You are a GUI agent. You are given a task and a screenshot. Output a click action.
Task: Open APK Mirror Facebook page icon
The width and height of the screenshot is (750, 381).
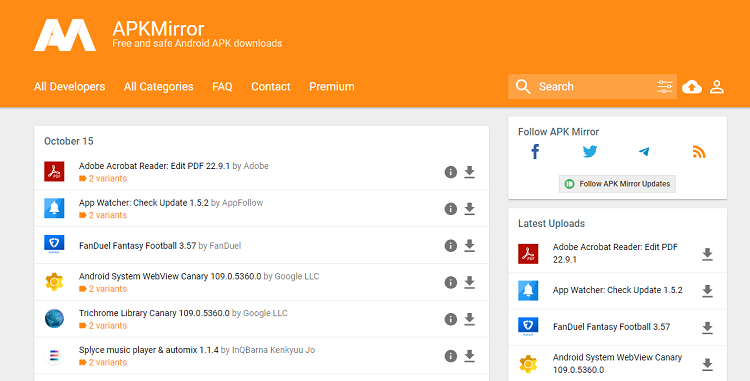(535, 152)
